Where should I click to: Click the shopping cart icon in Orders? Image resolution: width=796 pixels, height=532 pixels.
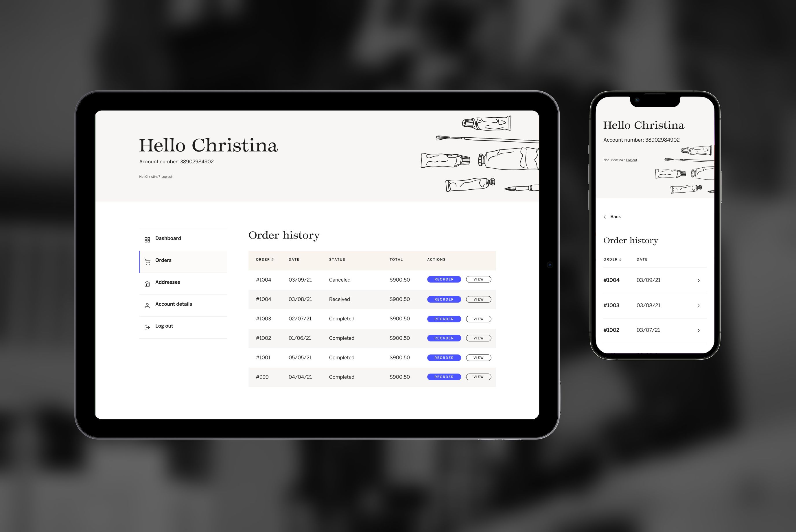(x=148, y=260)
